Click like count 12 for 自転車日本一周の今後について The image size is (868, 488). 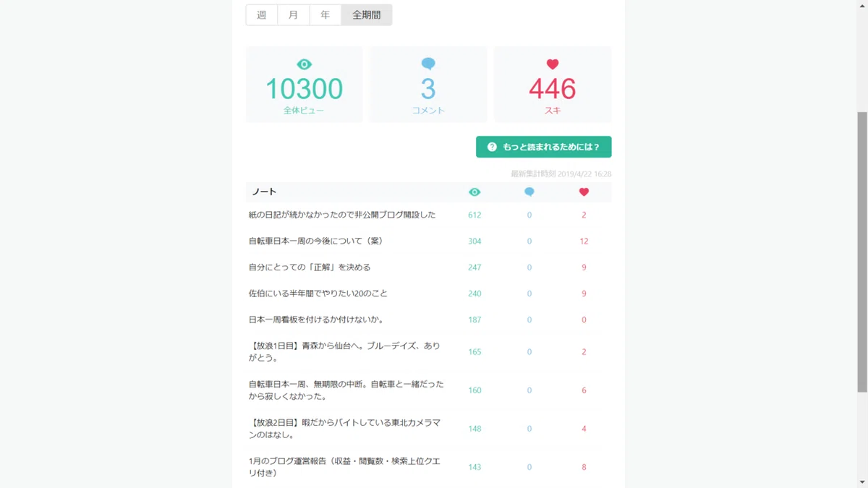click(584, 241)
